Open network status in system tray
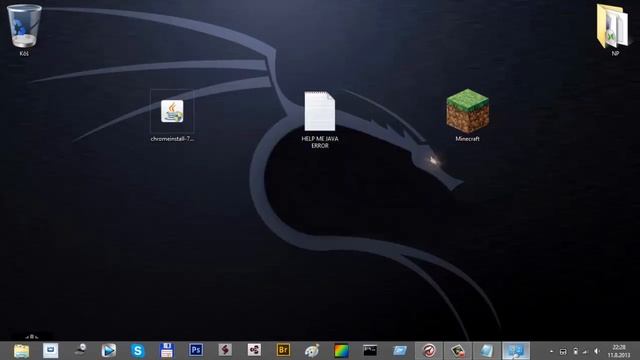The image size is (640, 360). pos(586,351)
